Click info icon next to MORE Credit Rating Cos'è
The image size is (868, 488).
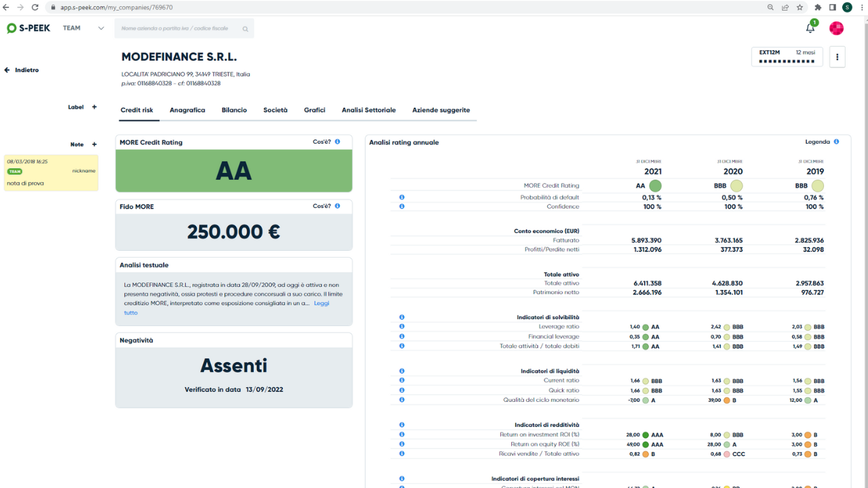pyautogui.click(x=338, y=142)
